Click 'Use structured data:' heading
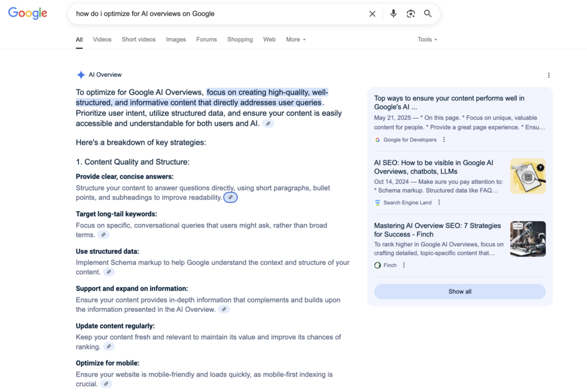Image resolution: width=587 pixels, height=392 pixels. click(x=107, y=252)
